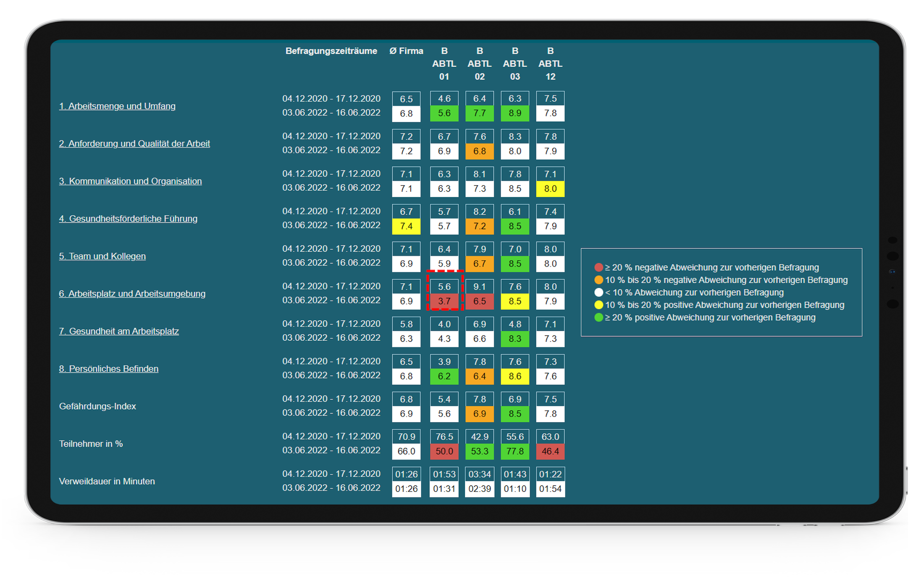This screenshot has height=585, width=924.
Task: Open the '8. Persönliches Befinden' link
Action: point(109,369)
